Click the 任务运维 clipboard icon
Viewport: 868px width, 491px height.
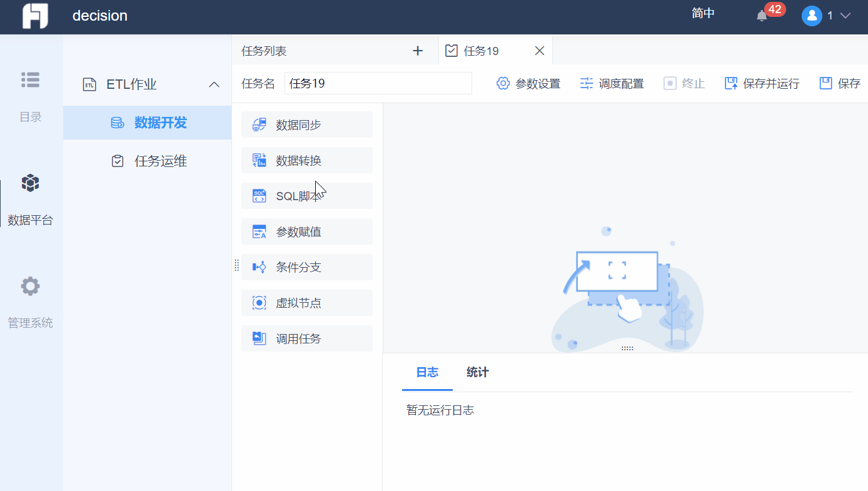pyautogui.click(x=117, y=161)
